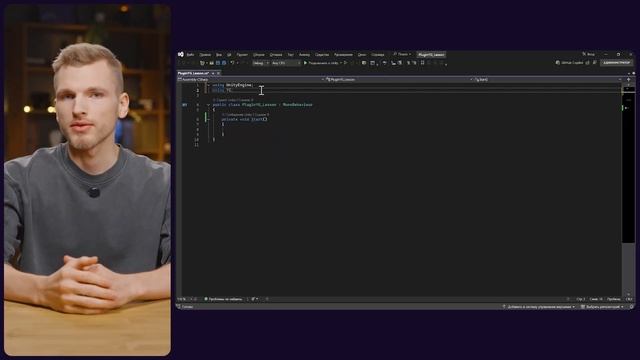Click the notifications bell icon in status bar
This screenshot has height=360, width=640.
pos(631,307)
